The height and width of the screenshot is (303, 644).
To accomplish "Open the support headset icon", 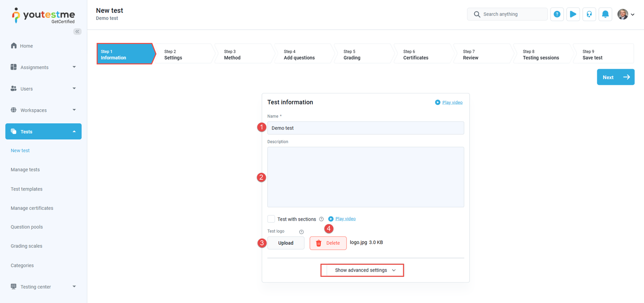I will [589, 14].
